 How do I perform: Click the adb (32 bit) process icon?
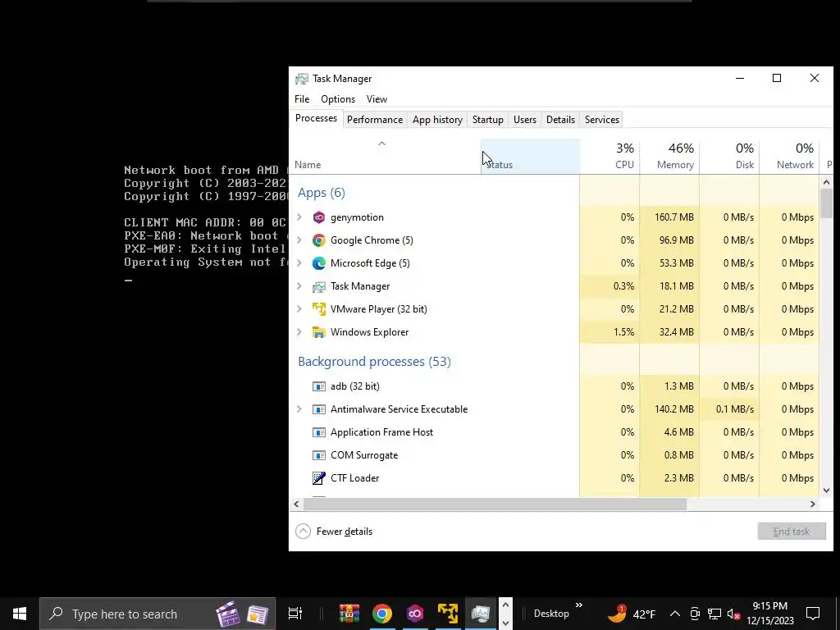(x=319, y=386)
